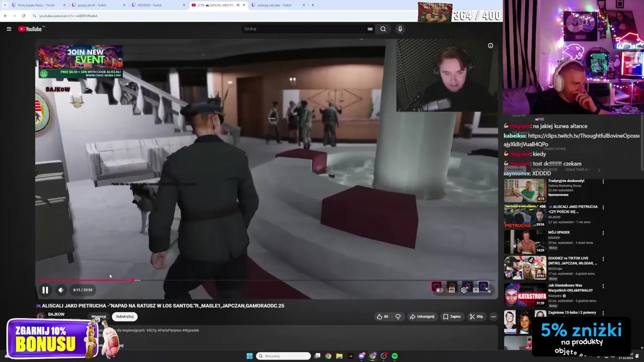This screenshot has width=644, height=362.
Task: Subscribe to channel with Subskrybuj button
Action: click(x=125, y=317)
